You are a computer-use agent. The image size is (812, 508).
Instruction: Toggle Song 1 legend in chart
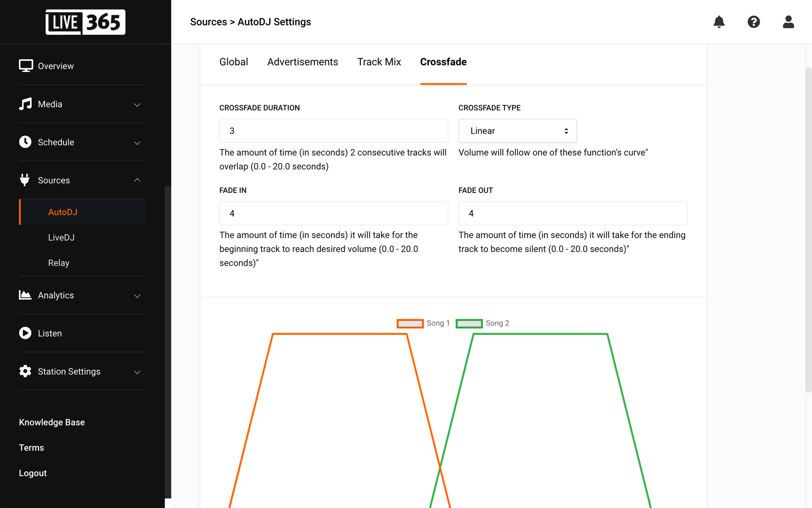coord(423,323)
